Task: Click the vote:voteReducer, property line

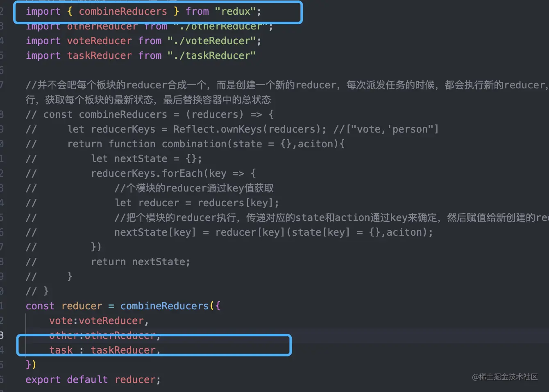Action: (x=99, y=321)
